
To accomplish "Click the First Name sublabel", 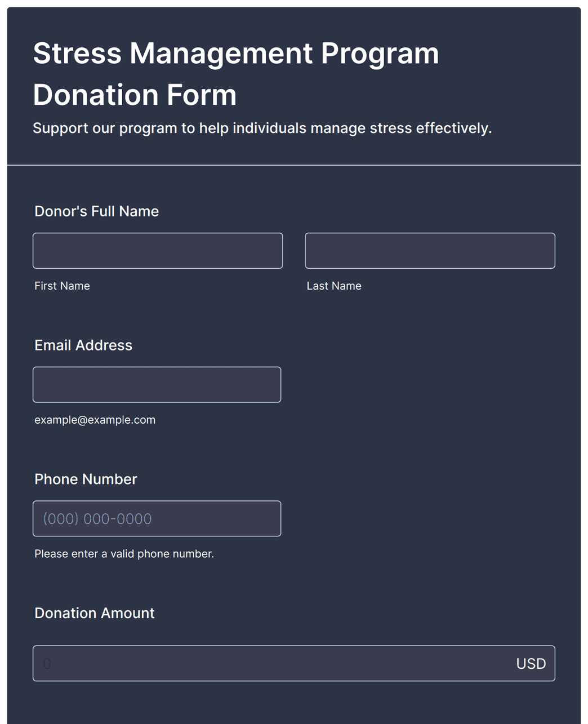I will click(x=62, y=286).
